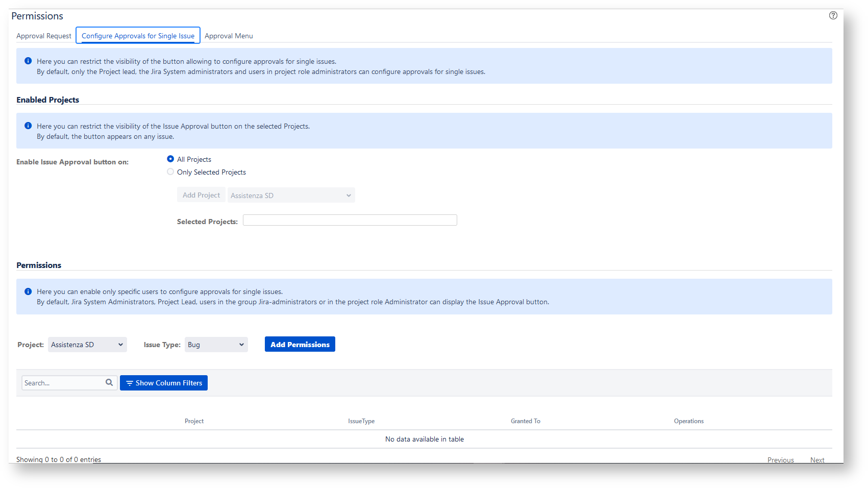Click Show Column Filters button
The width and height of the screenshot is (868, 488).
[x=164, y=383]
